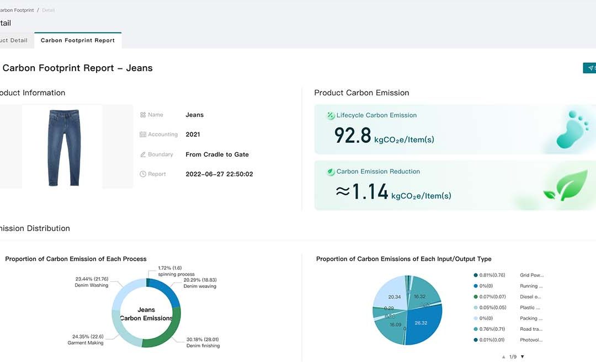Click the 0.07%(0.07) green legend dot
Image resolution: width=596 pixels, height=364 pixels.
[476, 297]
